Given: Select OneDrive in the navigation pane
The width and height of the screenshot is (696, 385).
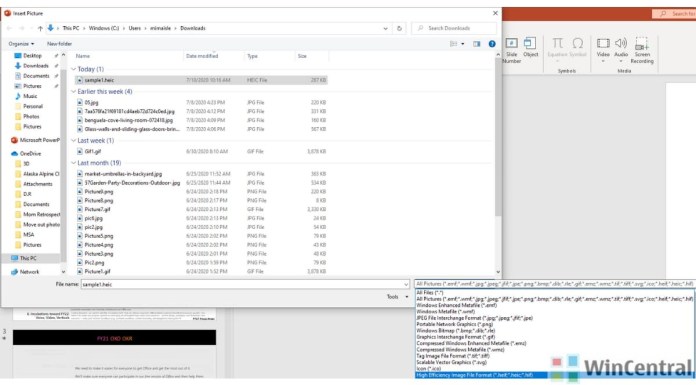Looking at the screenshot, I should (30, 153).
